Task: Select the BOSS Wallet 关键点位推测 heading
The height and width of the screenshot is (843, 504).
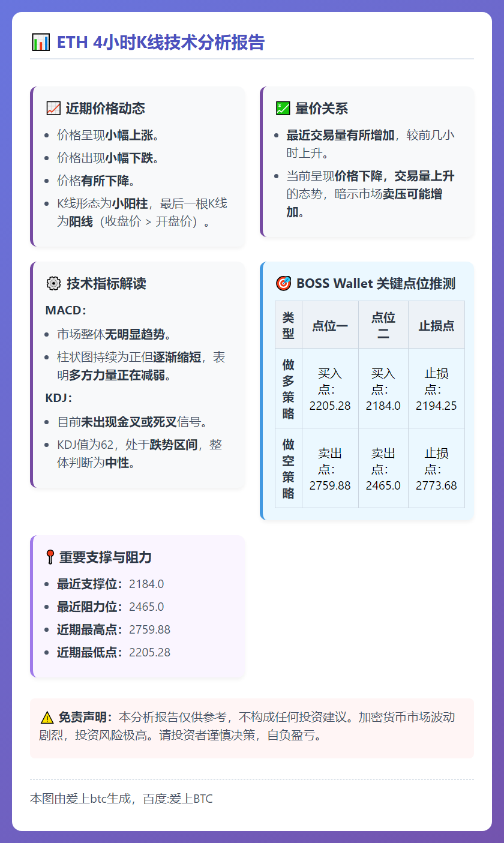Action: (376, 283)
